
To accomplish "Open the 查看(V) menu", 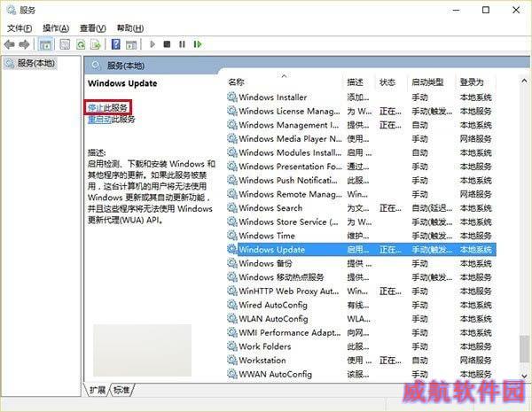I will point(92,28).
